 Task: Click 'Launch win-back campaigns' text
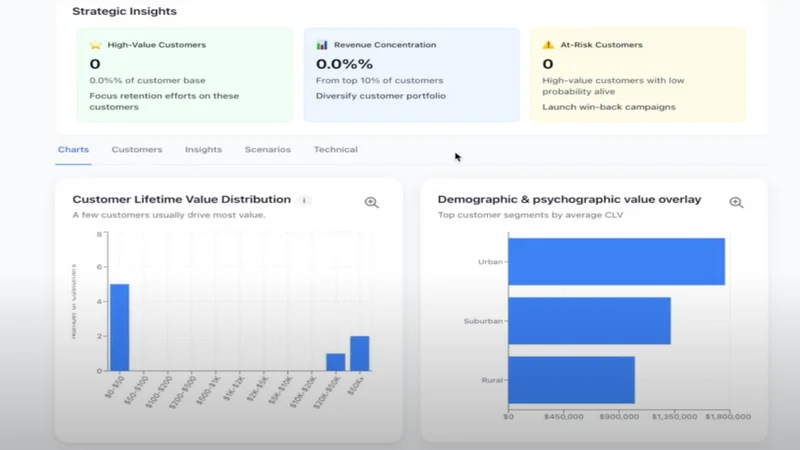pos(609,107)
